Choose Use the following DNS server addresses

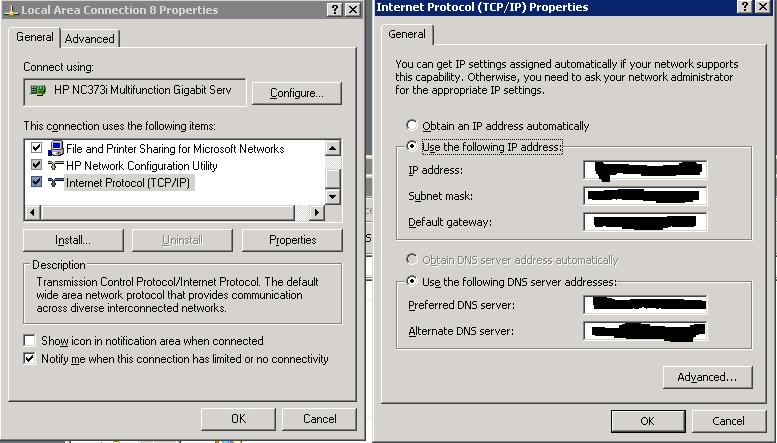tap(411, 281)
